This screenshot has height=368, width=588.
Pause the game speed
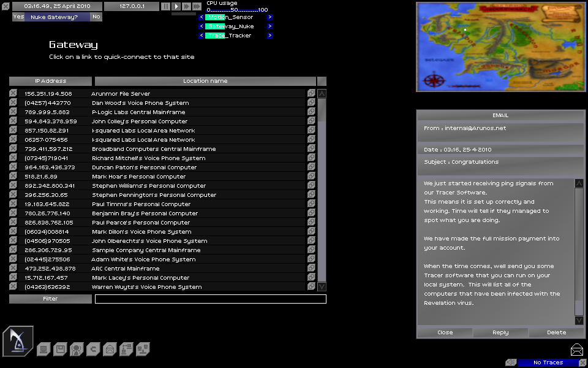click(x=165, y=6)
